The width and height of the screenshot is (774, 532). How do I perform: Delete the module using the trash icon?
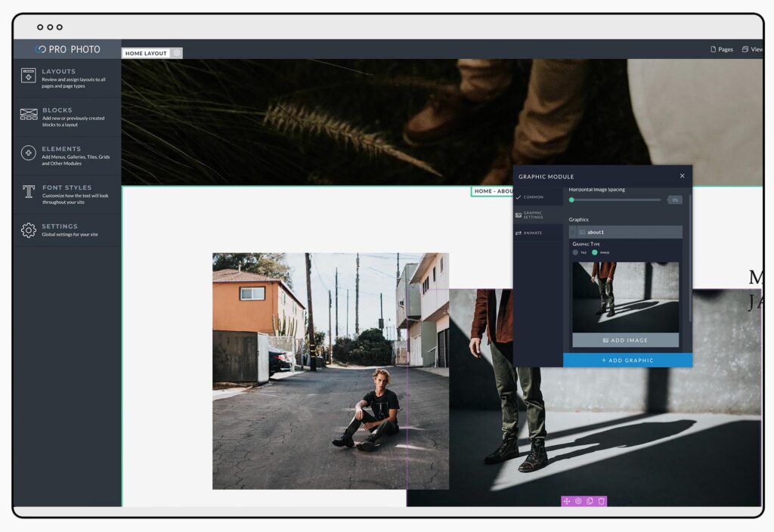(601, 501)
